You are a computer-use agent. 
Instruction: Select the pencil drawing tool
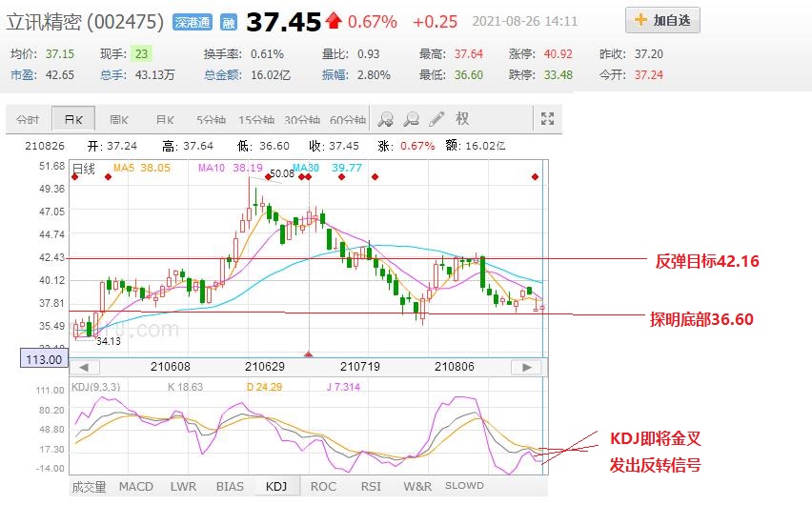point(436,119)
